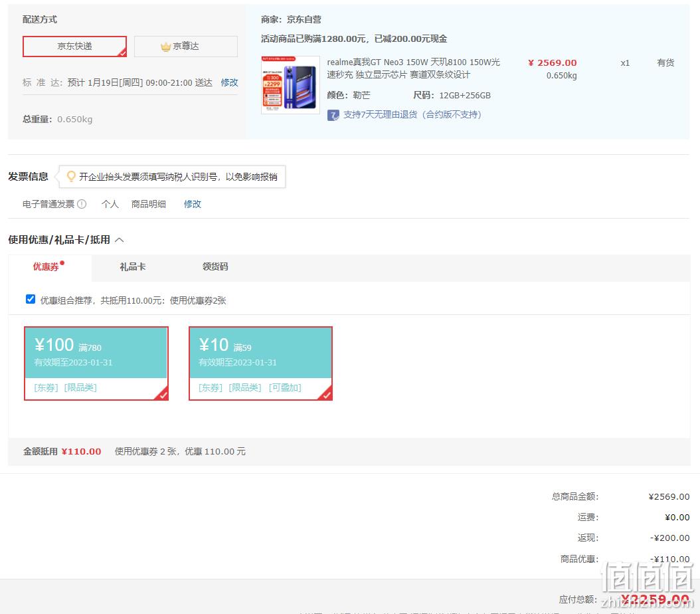Click the 有货 stock status
The image size is (700, 614).
[x=665, y=62]
